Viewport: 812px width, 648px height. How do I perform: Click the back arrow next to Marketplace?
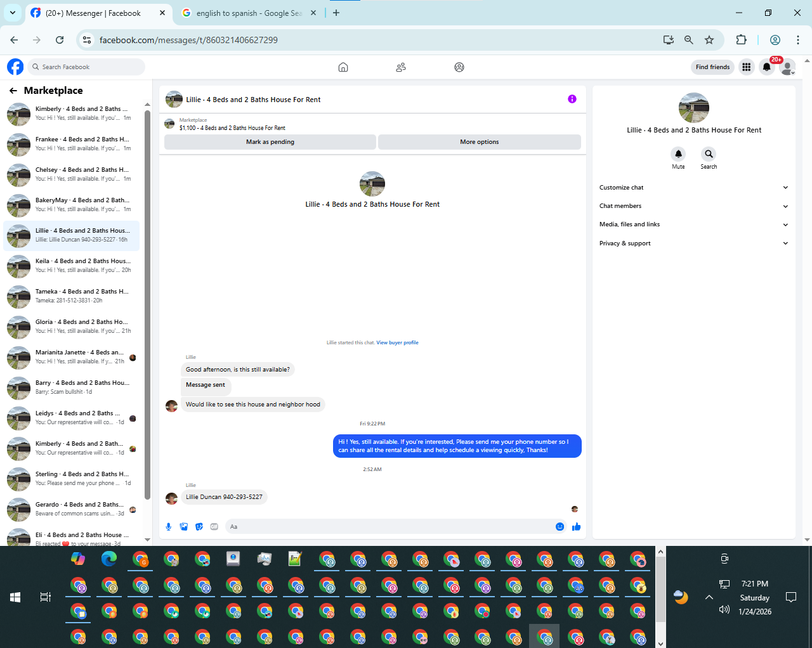click(13, 91)
